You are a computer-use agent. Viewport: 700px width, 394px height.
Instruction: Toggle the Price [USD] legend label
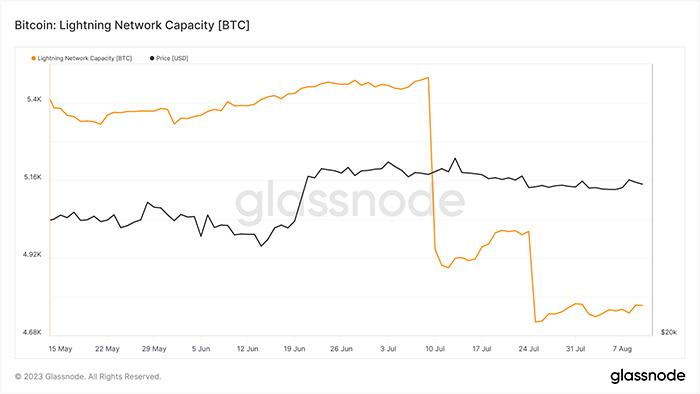tap(172, 58)
